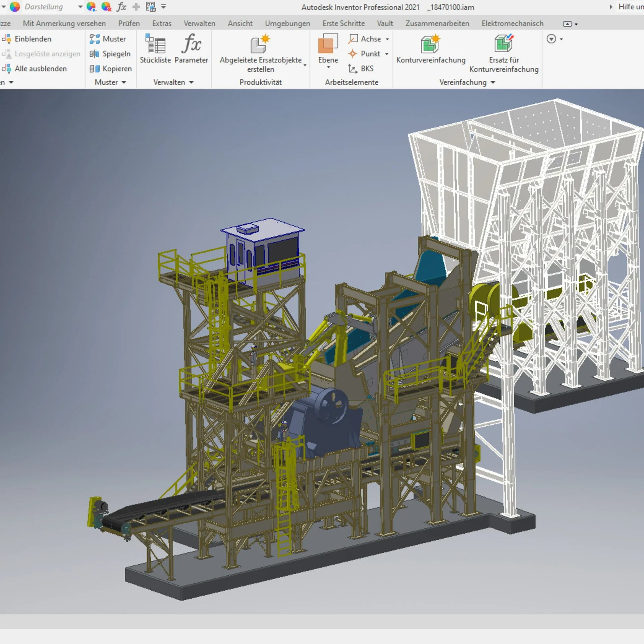Screen dimensions: 644x644
Task: Click the Achse work axis tool
Action: (365, 39)
